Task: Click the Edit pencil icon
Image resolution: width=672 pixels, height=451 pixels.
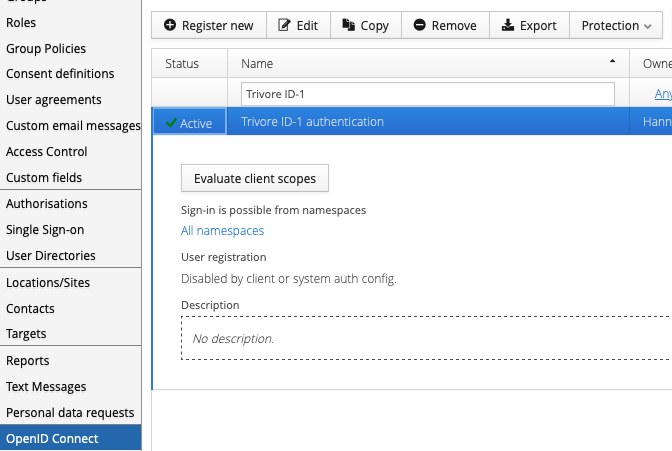Action: (x=285, y=25)
